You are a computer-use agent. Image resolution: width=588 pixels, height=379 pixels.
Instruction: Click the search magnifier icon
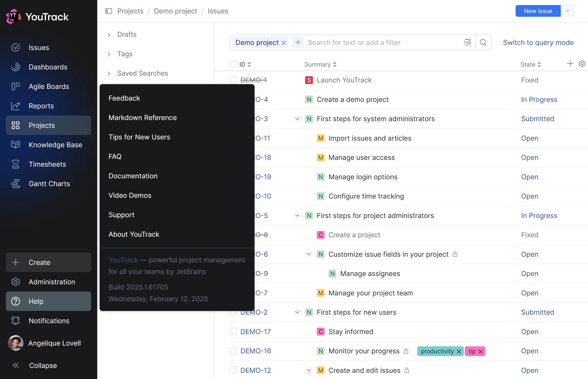(x=483, y=43)
